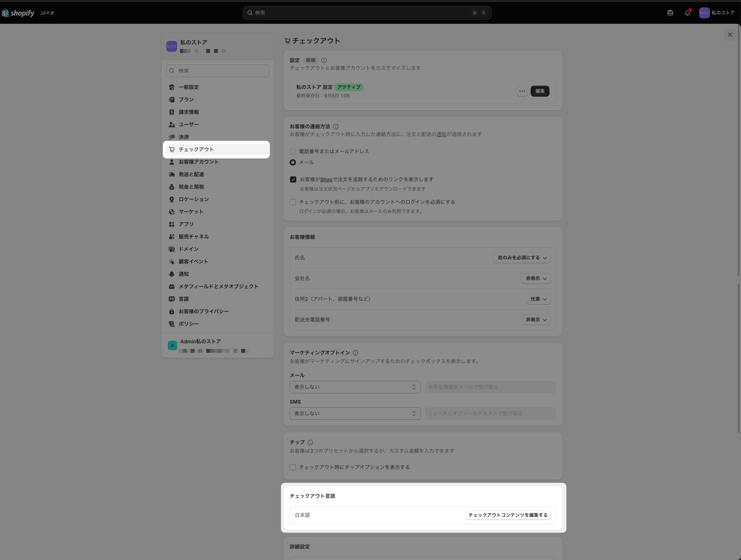Click the 私のストア store header in sidebar
741x560 pixels.
coord(217,46)
